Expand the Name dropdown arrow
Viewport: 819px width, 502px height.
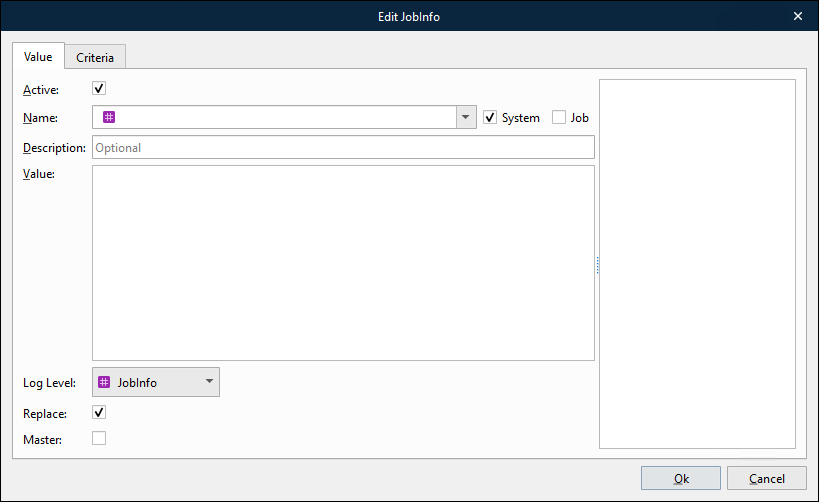466,117
